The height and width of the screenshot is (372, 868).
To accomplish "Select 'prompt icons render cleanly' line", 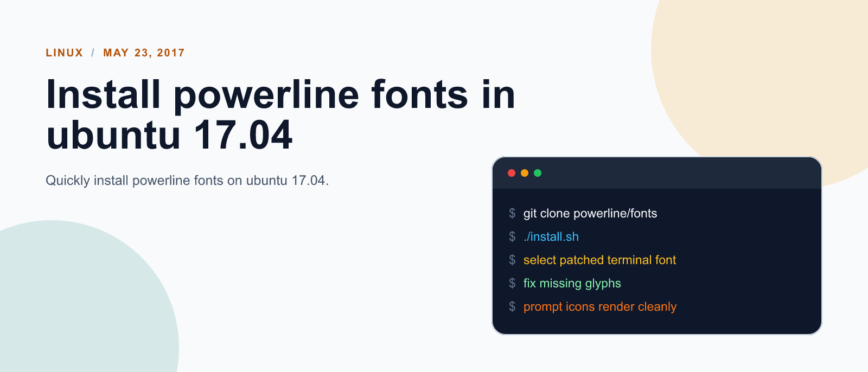I will coord(600,307).
